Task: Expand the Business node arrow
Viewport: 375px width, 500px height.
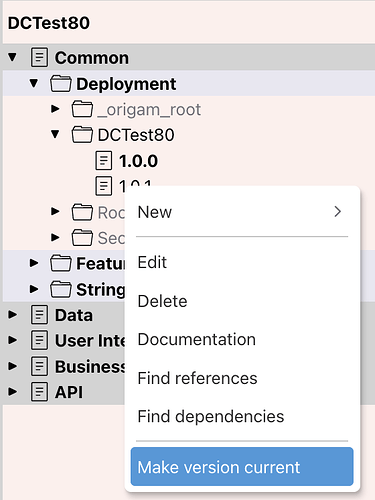Action: tap(12, 366)
